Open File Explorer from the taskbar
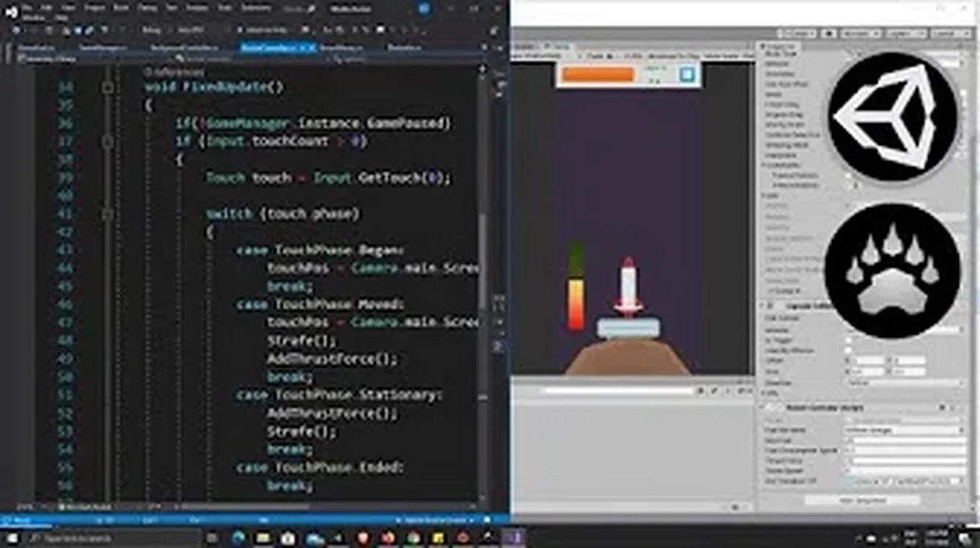 click(x=263, y=538)
